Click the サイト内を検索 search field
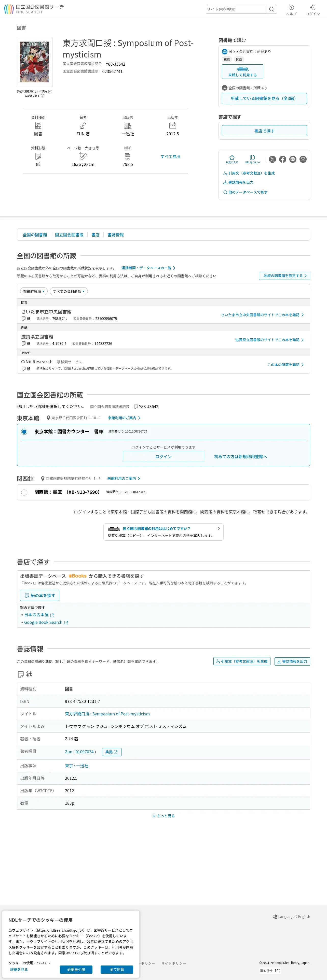 [x=236, y=9]
